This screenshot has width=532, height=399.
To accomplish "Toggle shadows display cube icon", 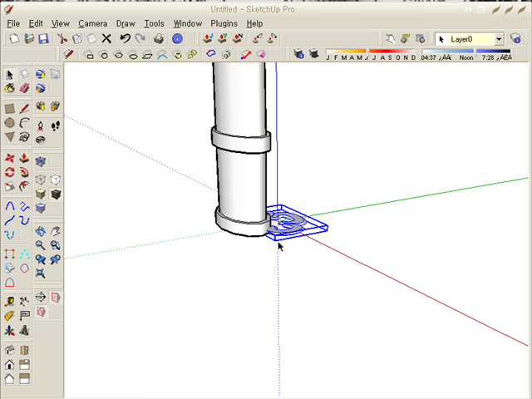I will pos(314,53).
